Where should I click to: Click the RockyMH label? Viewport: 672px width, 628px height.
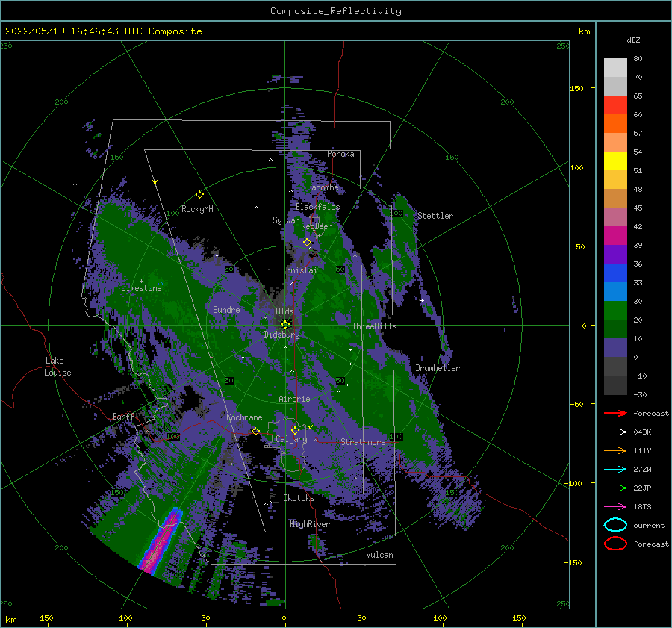tap(197, 209)
